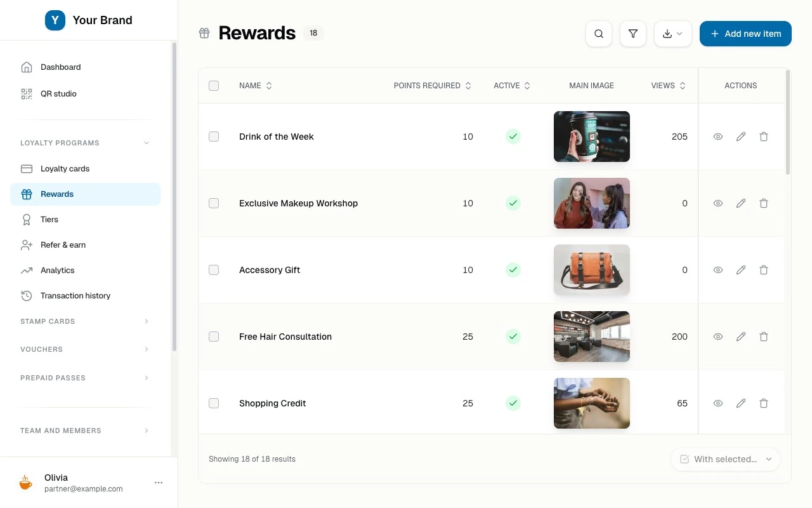The image size is (812, 508).
Task: Click the Add new item button
Action: tap(745, 34)
